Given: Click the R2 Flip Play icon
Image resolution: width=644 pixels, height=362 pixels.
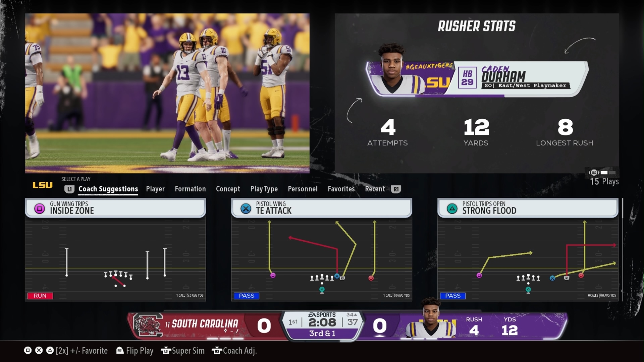Looking at the screenshot, I should tap(120, 351).
